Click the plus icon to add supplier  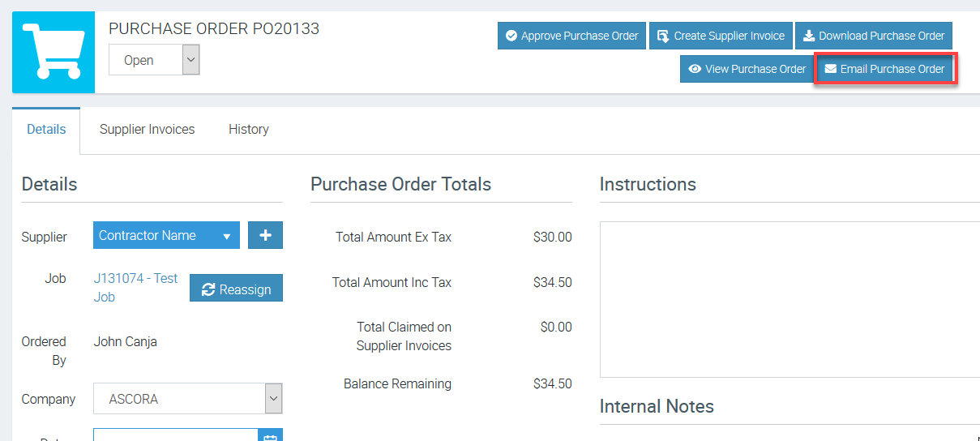coord(265,235)
